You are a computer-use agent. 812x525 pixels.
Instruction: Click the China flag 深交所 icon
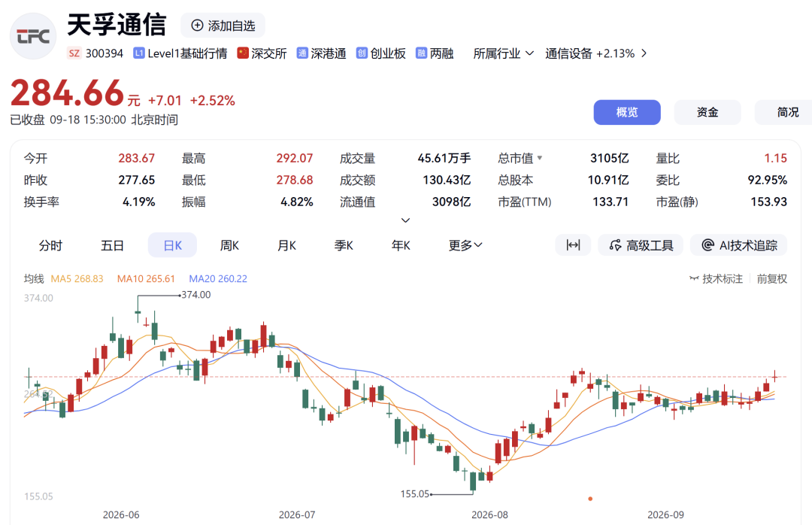pyautogui.click(x=243, y=53)
